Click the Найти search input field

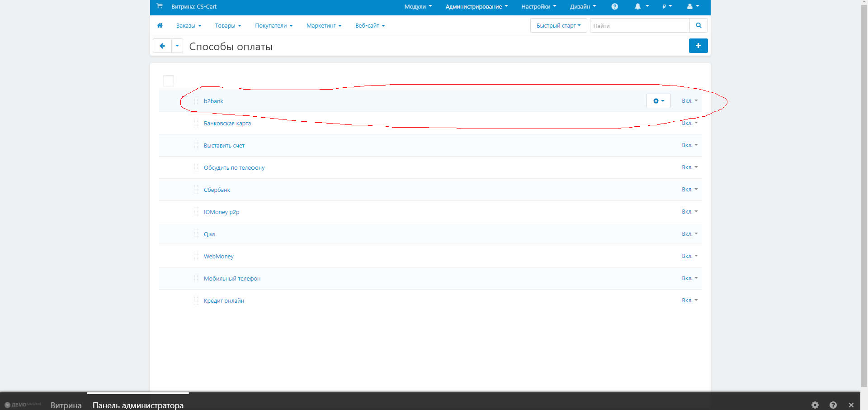click(639, 26)
